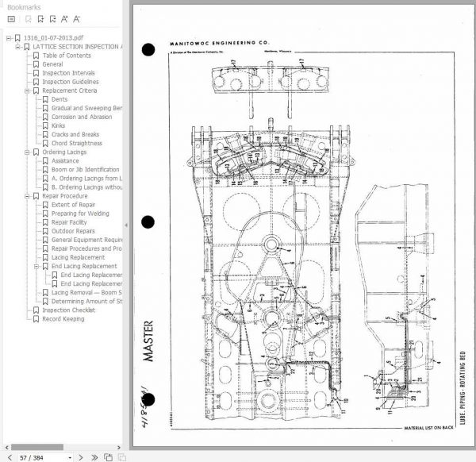Image resolution: width=476 pixels, height=462 pixels.
Task: Click the previous view icon beside last-page arrows
Action: (x=108, y=457)
